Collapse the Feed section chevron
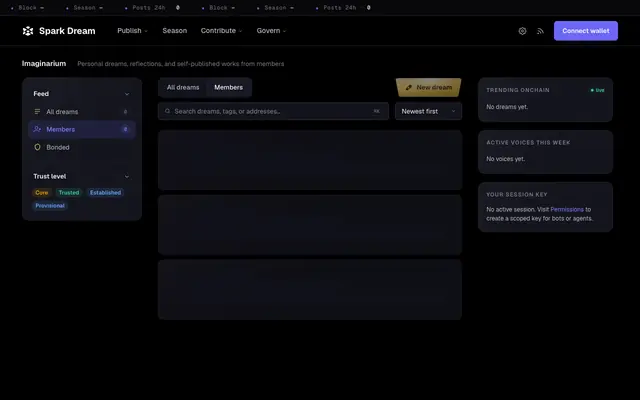 click(127, 94)
